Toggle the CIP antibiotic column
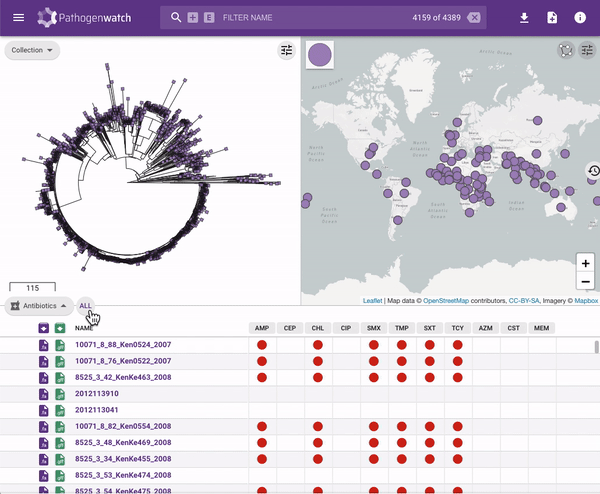This screenshot has width=600, height=494. (346, 328)
